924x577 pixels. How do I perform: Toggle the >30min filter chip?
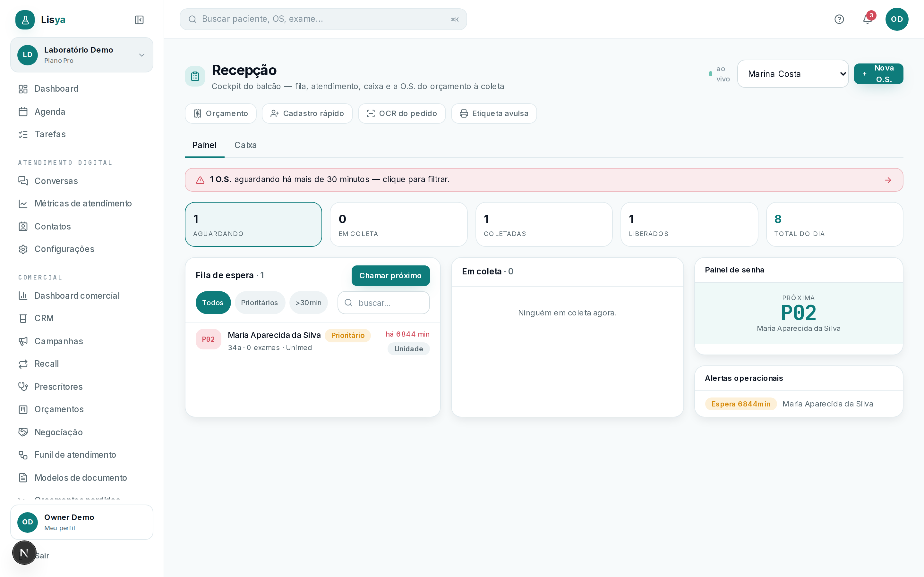coord(309,303)
